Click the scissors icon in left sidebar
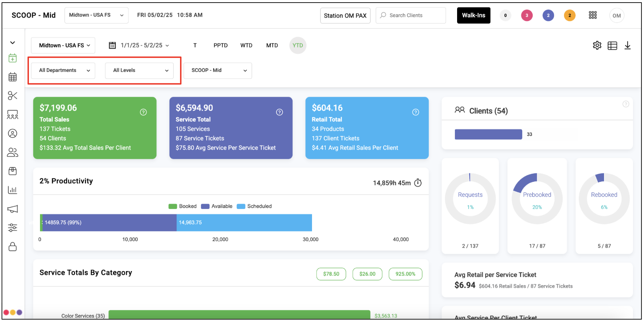644x323 pixels. 13,96
